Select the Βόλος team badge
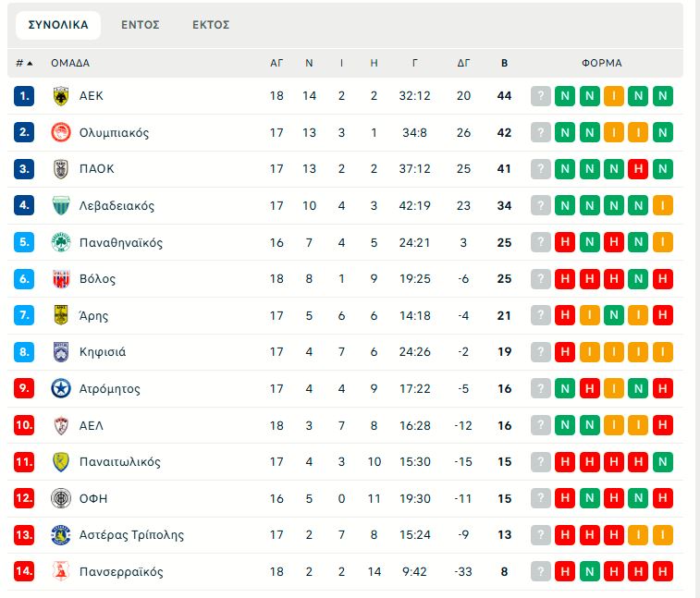 coord(61,279)
